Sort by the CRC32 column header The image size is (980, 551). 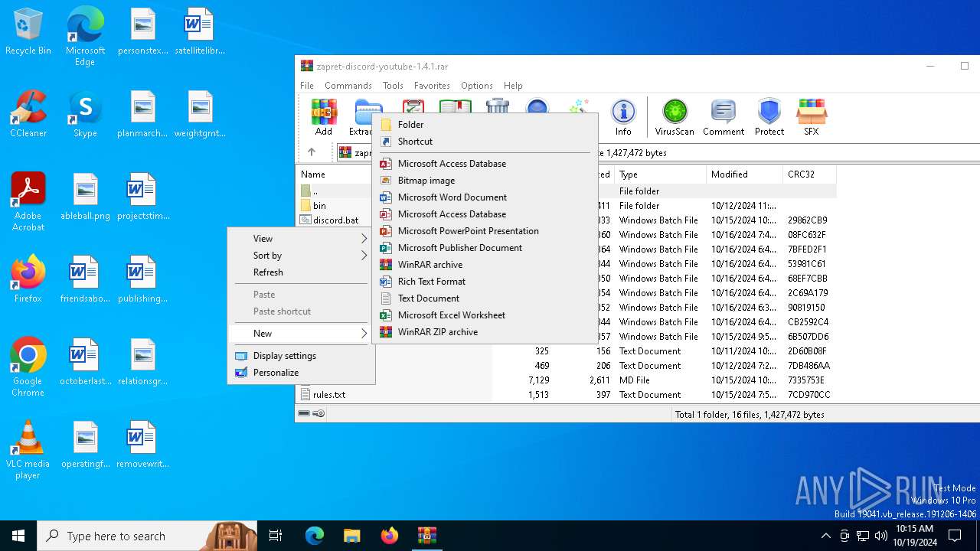(809, 174)
